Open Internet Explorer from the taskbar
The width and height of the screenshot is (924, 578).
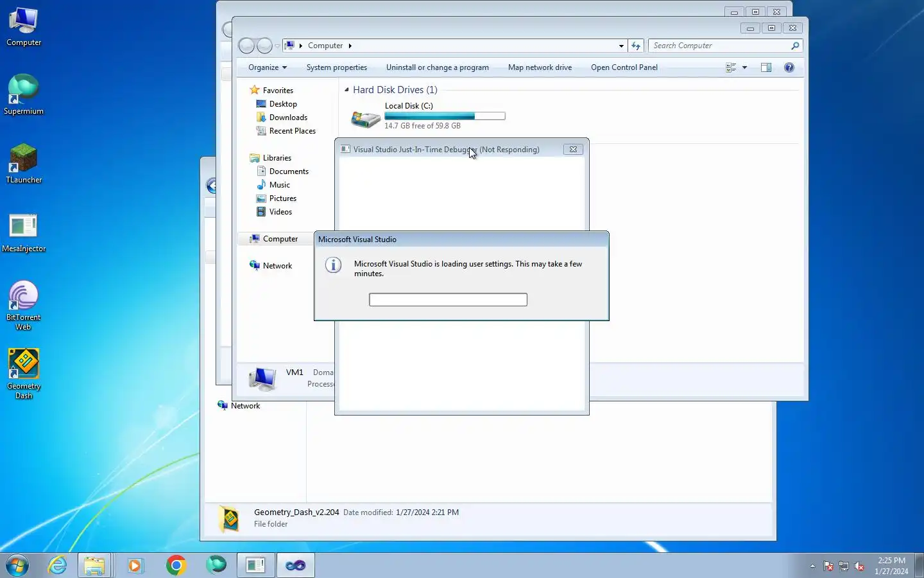click(58, 566)
